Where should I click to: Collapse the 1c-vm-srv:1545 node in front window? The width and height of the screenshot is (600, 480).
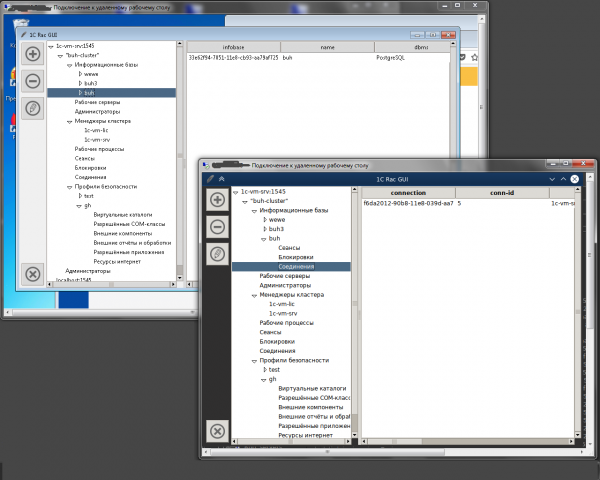tap(235, 191)
